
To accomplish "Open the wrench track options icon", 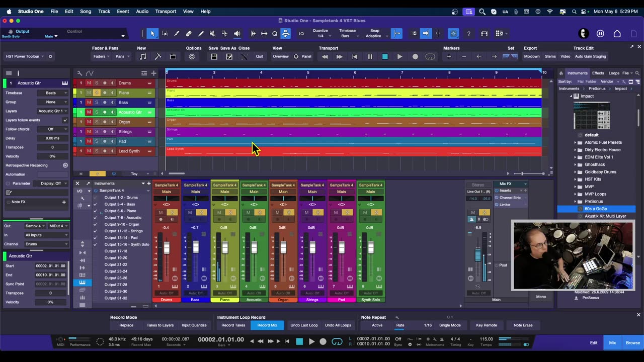I will tap(79, 73).
